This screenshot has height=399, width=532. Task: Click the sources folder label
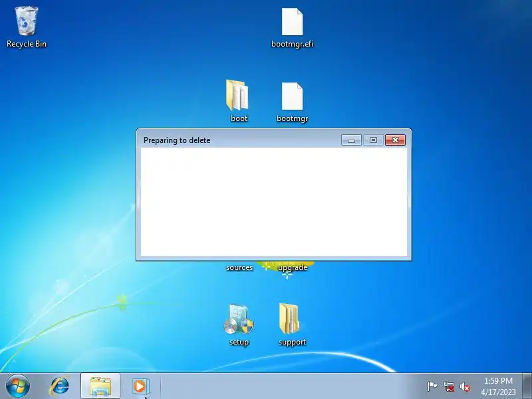[x=239, y=267]
